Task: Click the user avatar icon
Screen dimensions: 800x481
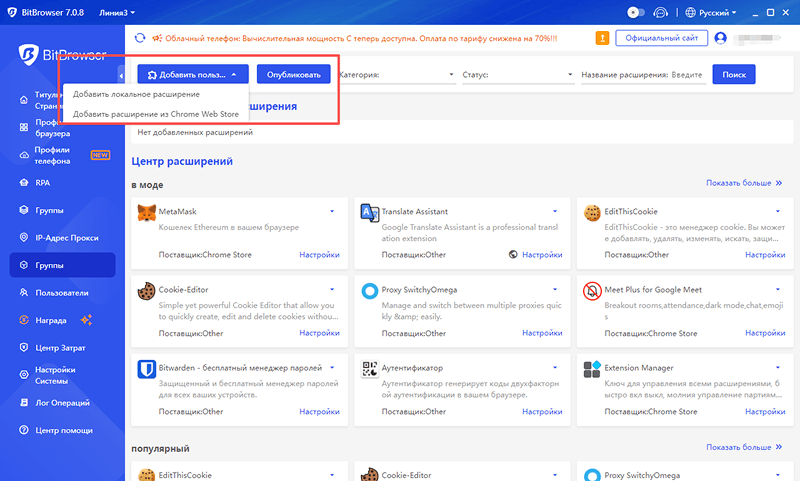Action: point(719,38)
